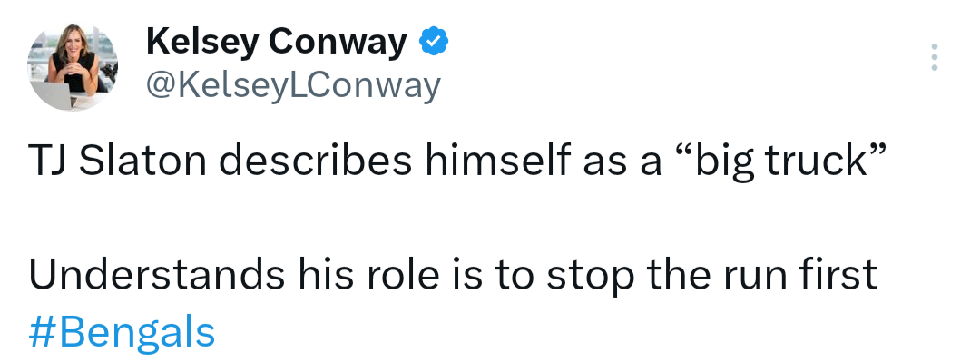Click the word "Kelsey" in the bold name

pos(202,44)
